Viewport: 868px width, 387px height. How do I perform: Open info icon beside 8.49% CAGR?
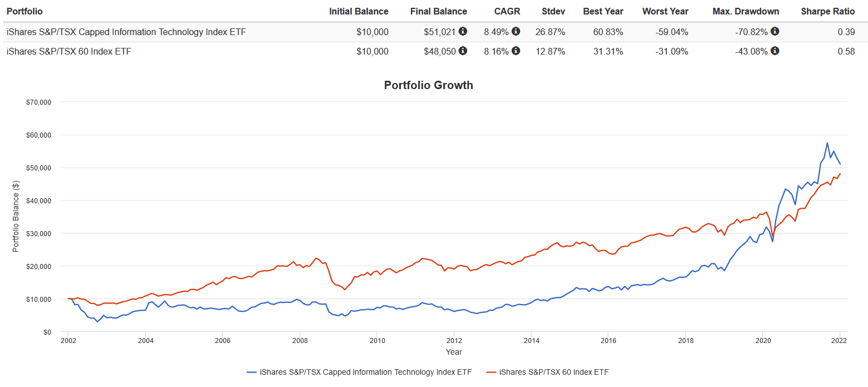pyautogui.click(x=516, y=31)
